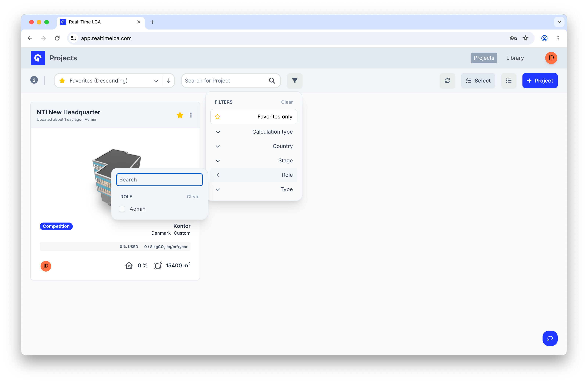Click the Updated about 1 day ago text
588x383 pixels.
point(59,119)
